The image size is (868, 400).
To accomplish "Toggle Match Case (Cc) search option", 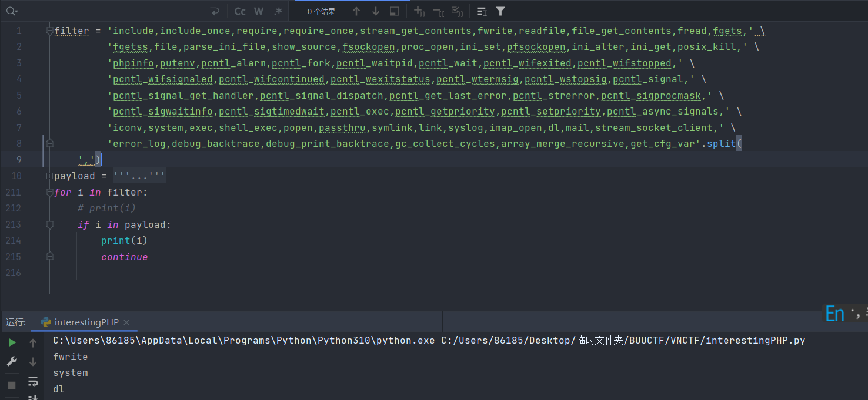I will tap(240, 11).
